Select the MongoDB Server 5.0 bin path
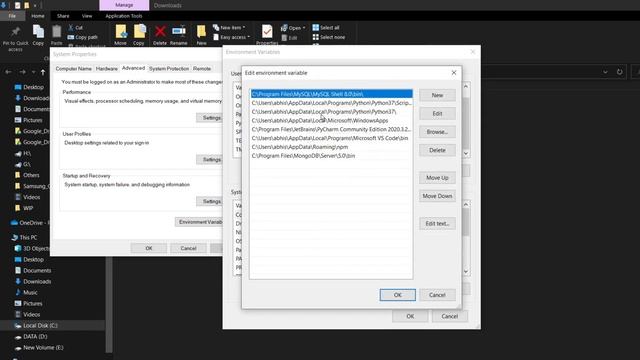640x360 pixels. pyautogui.click(x=331, y=156)
